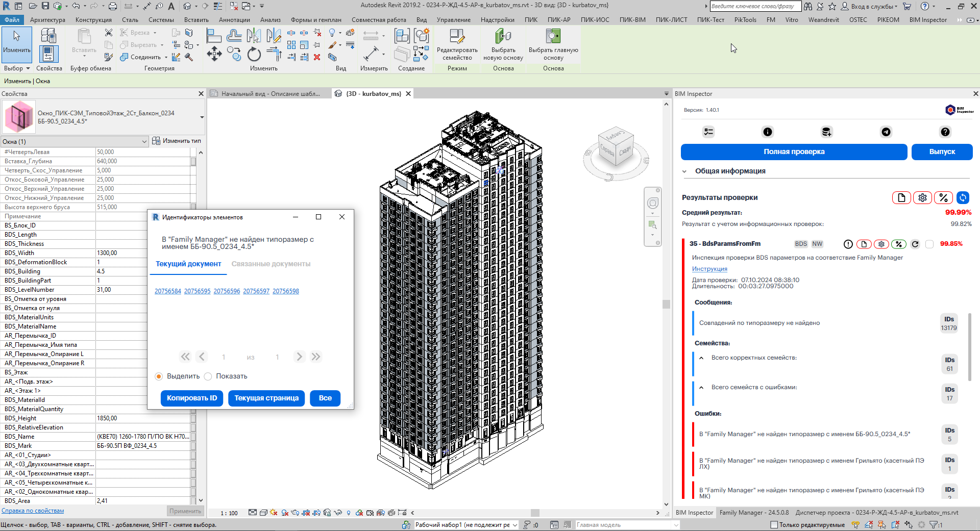The height and width of the screenshot is (531, 980).
Task: Click the Rotate tool icon
Action: tap(254, 54)
